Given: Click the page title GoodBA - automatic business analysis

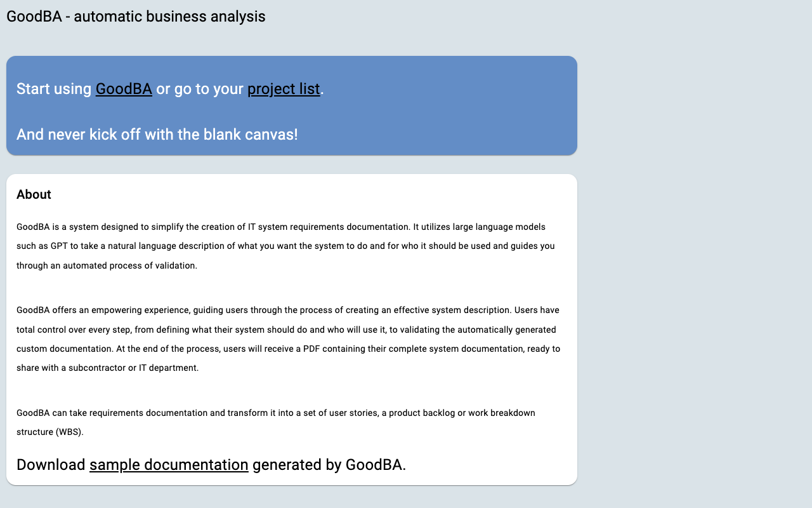Looking at the screenshot, I should pyautogui.click(x=136, y=17).
